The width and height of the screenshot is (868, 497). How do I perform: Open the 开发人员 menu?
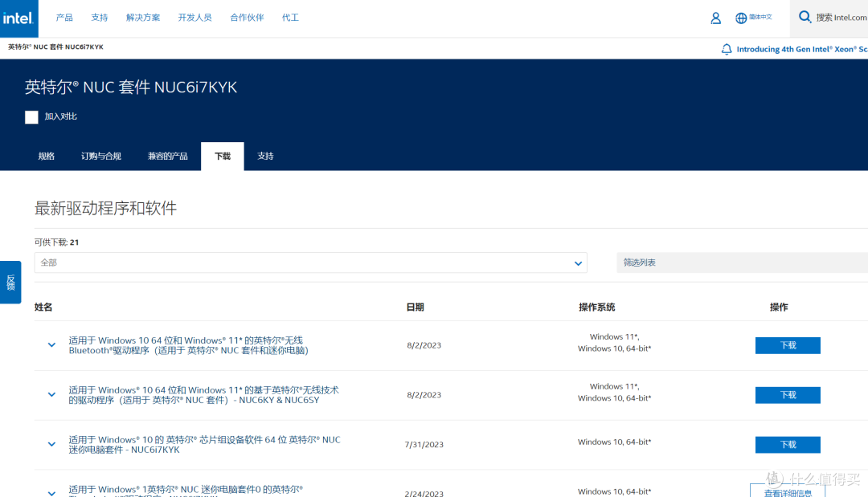[x=194, y=18]
